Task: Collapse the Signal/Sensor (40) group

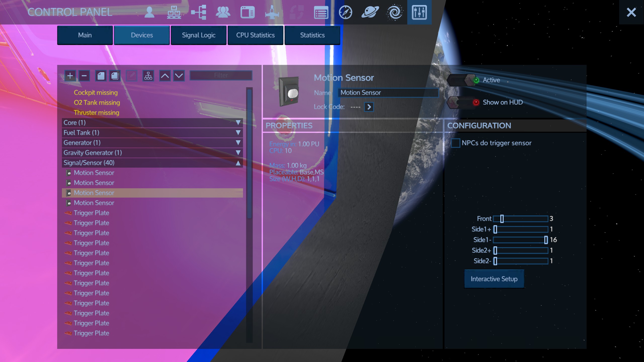Action: 152,163
